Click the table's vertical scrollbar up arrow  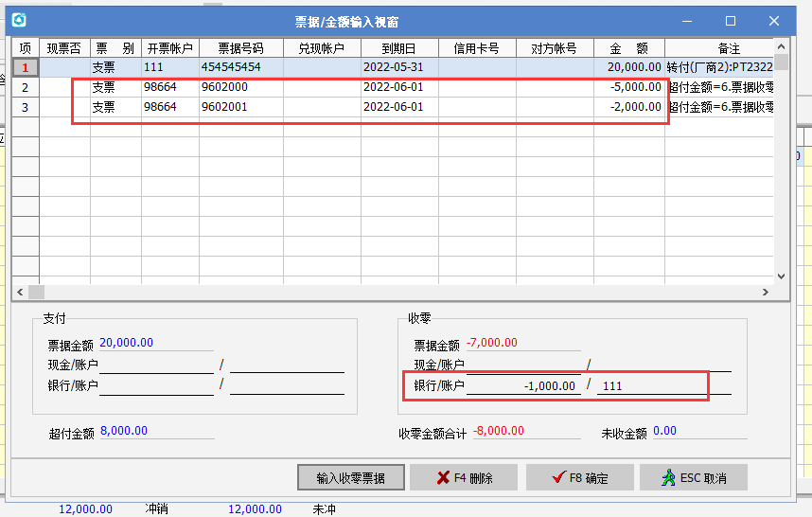(781, 47)
